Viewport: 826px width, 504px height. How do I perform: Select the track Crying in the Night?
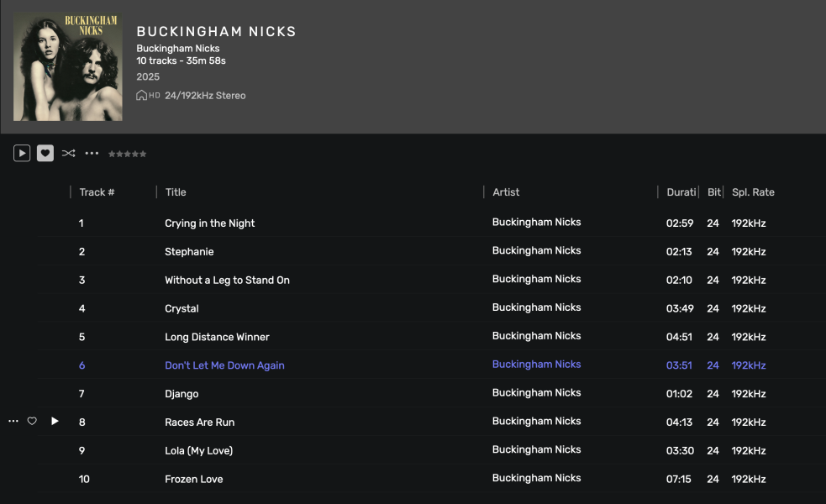pyautogui.click(x=210, y=223)
